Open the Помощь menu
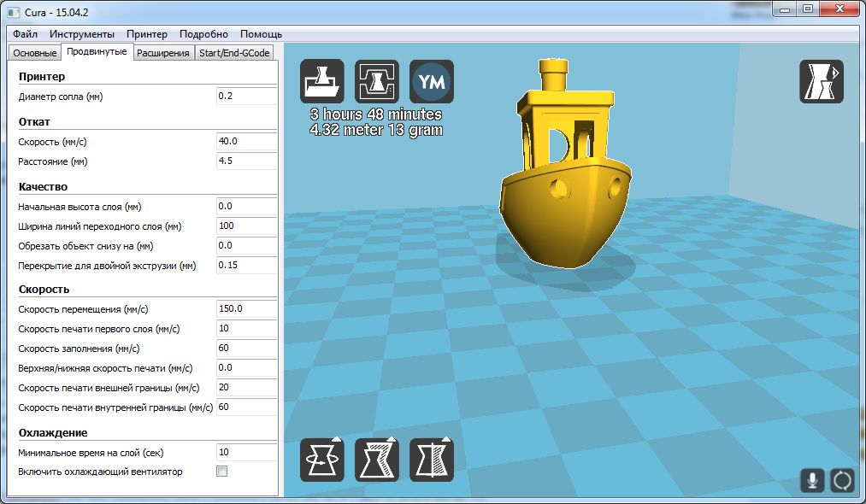The height and width of the screenshot is (504, 866). [x=262, y=34]
